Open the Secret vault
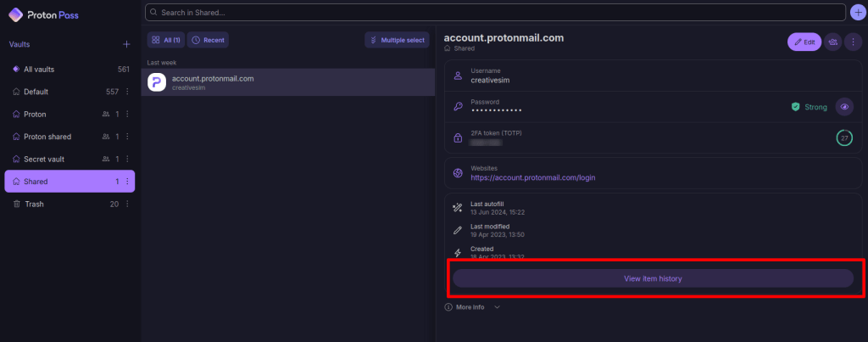 pos(70,159)
